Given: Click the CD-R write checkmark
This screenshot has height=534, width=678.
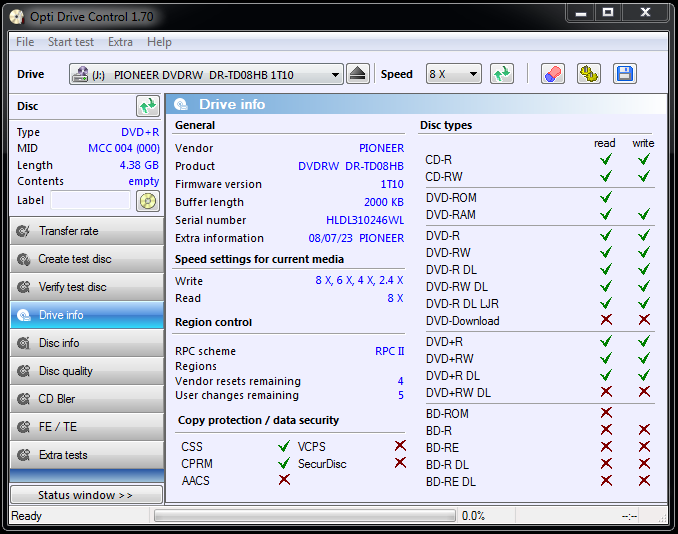Looking at the screenshot, I should point(644,159).
